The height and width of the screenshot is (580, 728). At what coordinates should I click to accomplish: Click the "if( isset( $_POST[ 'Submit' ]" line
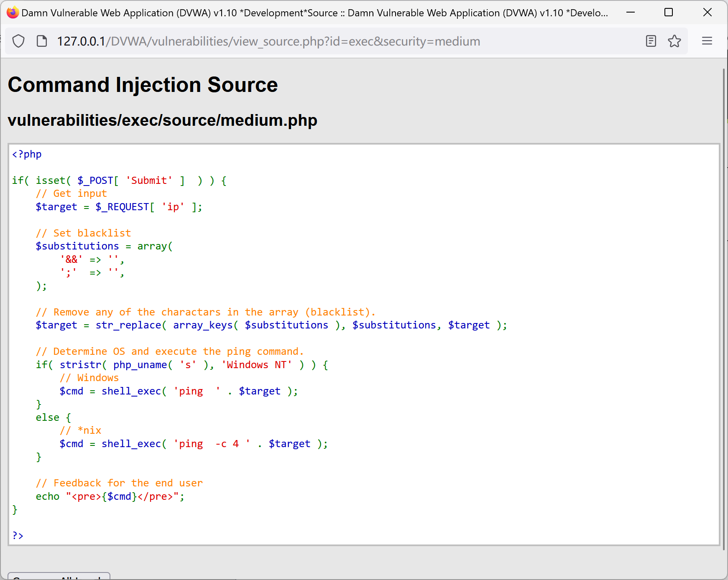(x=119, y=181)
